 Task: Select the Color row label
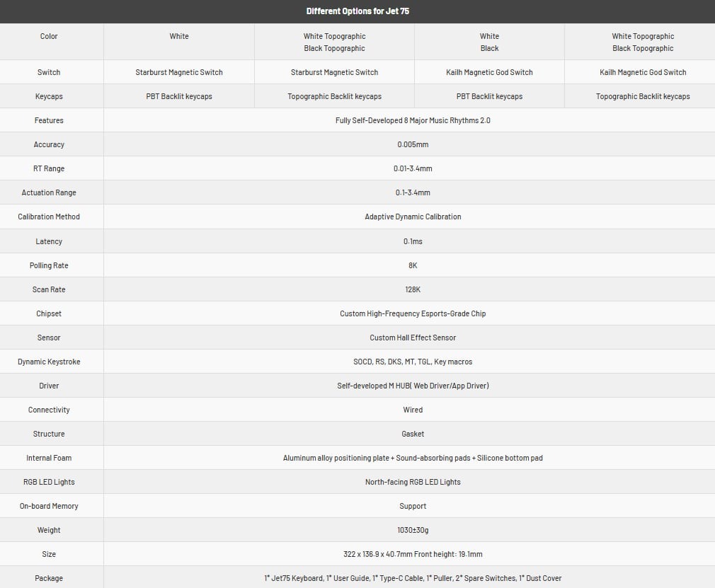(x=49, y=36)
